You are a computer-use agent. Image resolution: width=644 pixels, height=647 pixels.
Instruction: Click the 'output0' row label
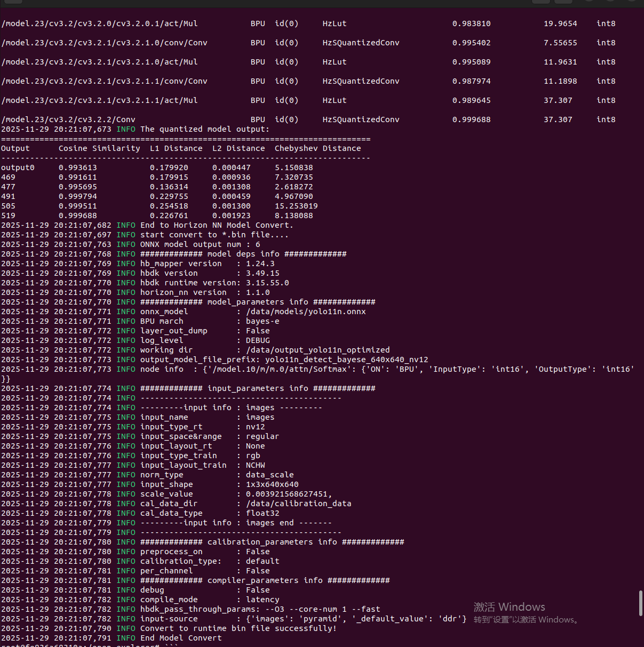(x=18, y=167)
